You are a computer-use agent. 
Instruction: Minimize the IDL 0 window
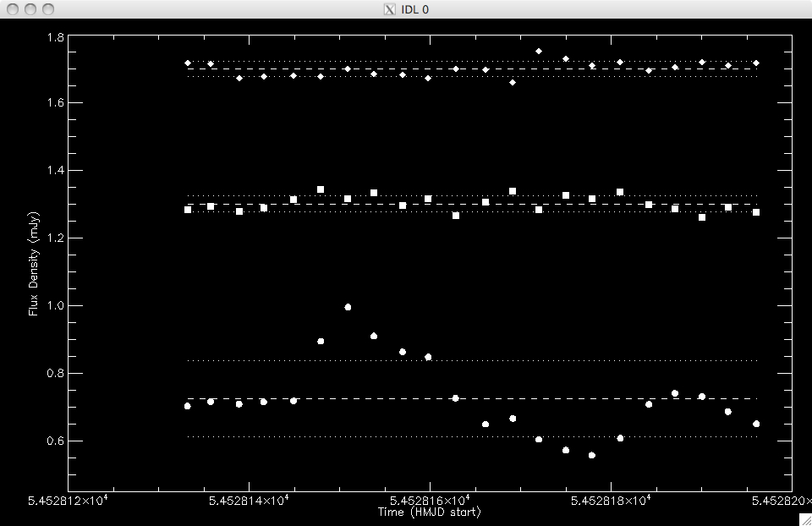coord(30,9)
